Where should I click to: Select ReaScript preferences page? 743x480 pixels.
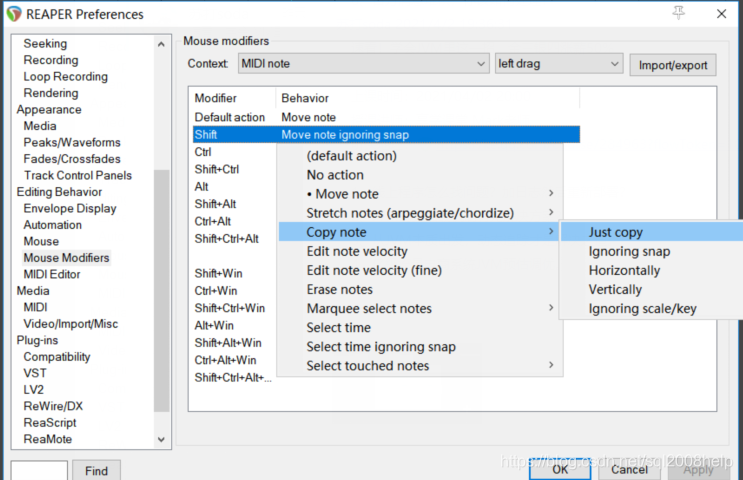[x=50, y=423]
